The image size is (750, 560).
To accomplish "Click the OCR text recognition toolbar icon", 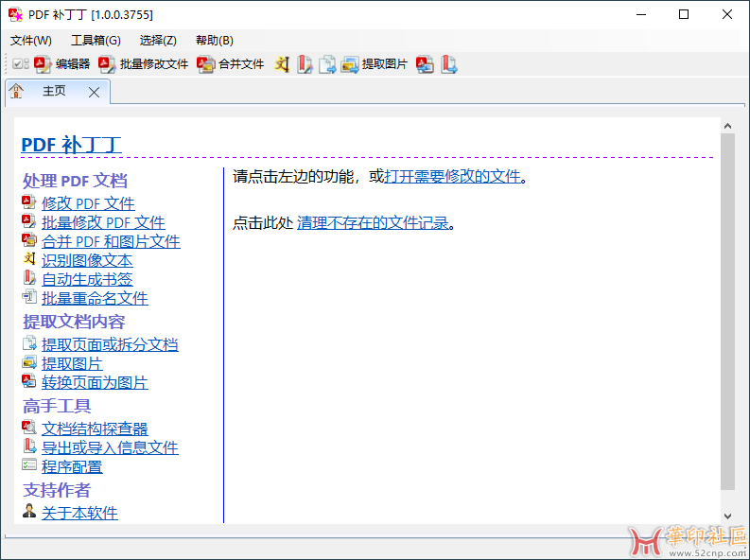I will 282,64.
